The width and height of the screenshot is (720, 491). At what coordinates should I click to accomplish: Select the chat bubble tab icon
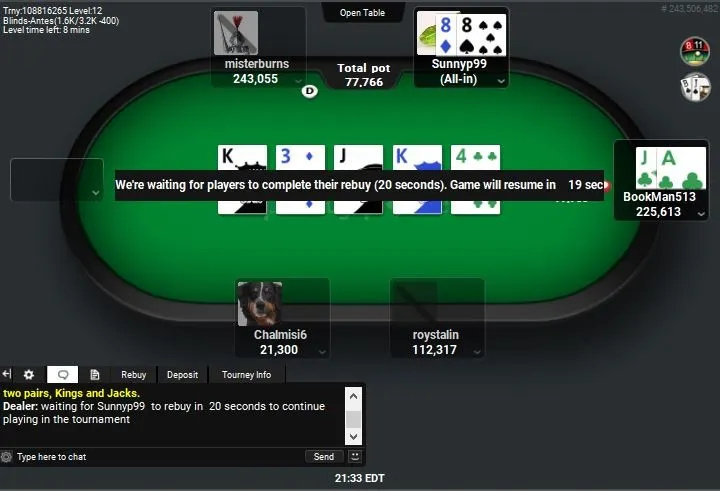click(x=62, y=375)
